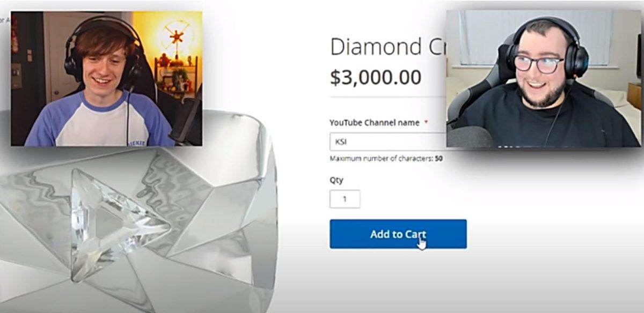The height and width of the screenshot is (313, 644).
Task: Select the left webcam overlay with blue-sleeved streamer
Action: 106,78
